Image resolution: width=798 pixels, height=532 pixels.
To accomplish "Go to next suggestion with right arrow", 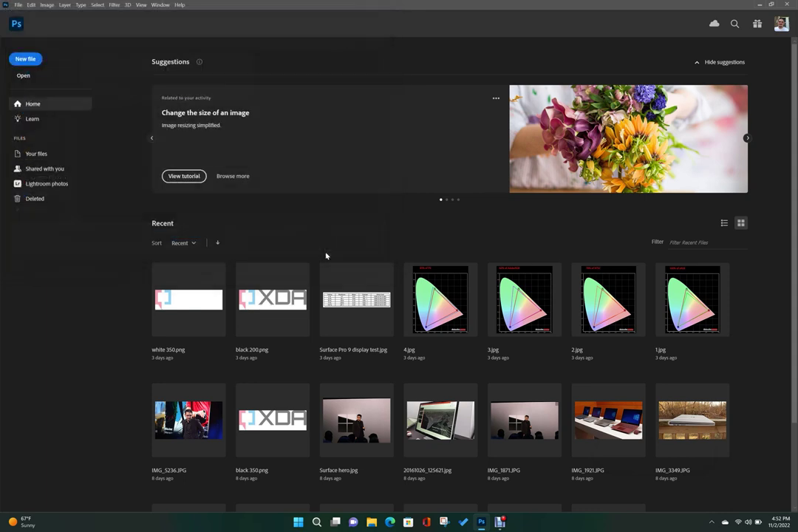I will 746,138.
